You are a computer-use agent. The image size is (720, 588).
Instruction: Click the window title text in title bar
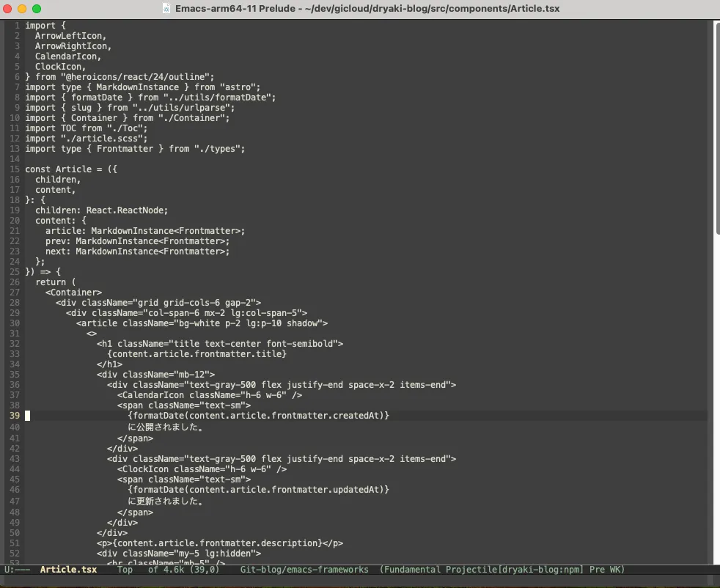pyautogui.click(x=368, y=9)
